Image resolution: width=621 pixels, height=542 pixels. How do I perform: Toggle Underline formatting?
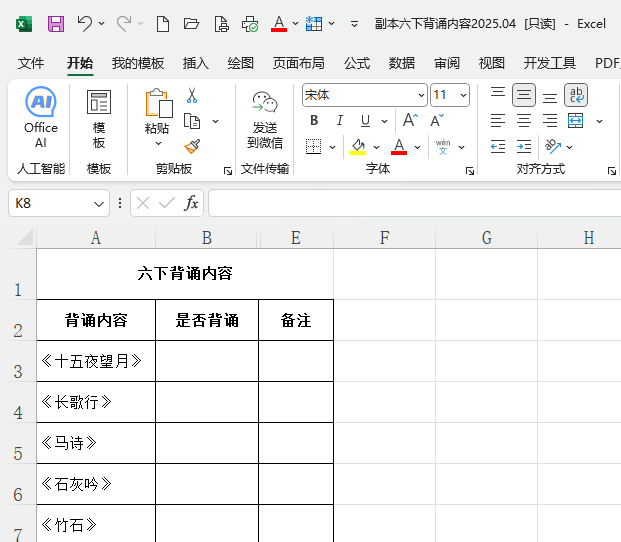pos(365,120)
